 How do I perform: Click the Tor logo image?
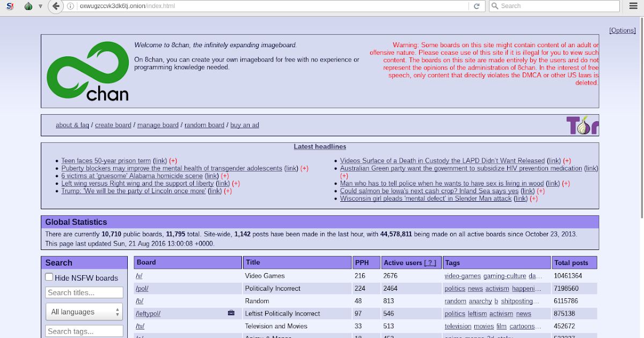click(582, 125)
